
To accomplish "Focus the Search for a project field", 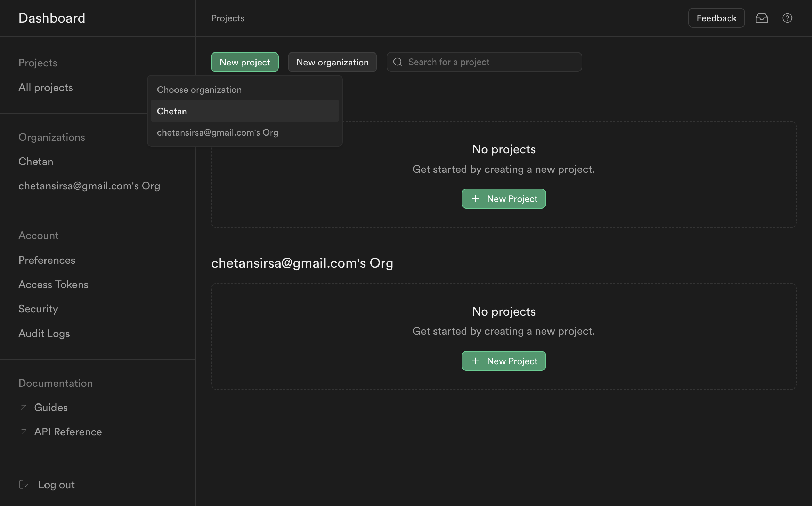I will pos(490,62).
